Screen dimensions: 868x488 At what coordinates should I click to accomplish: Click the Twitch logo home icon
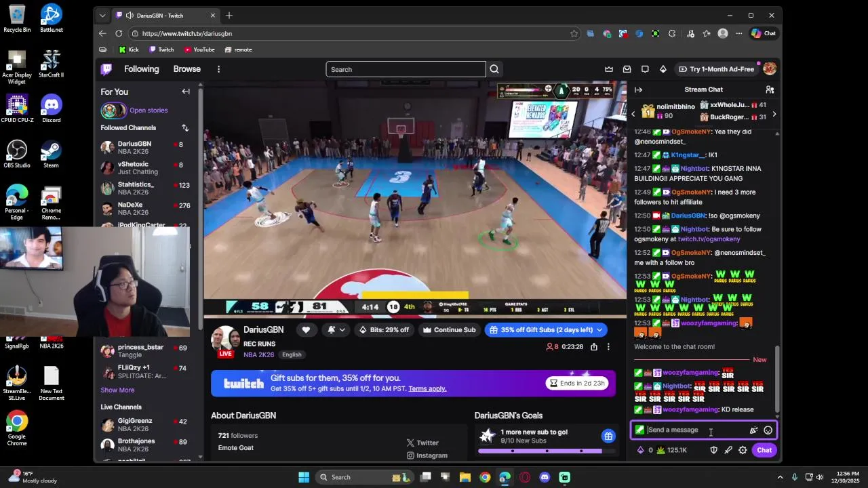pos(106,69)
